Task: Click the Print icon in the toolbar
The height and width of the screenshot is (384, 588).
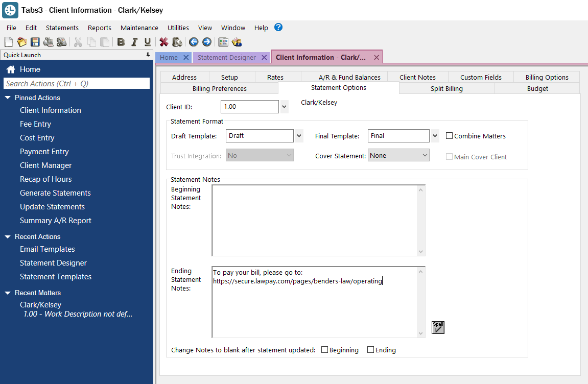Action: point(49,42)
